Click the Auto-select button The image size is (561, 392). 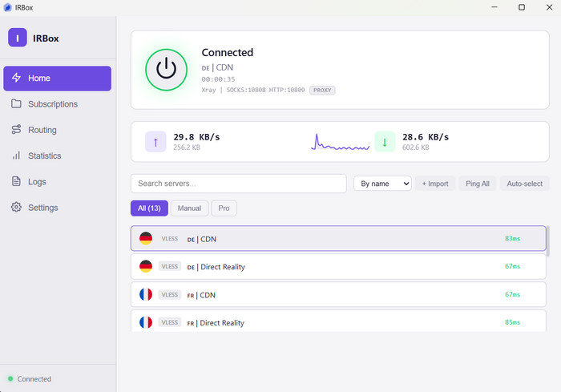click(525, 184)
